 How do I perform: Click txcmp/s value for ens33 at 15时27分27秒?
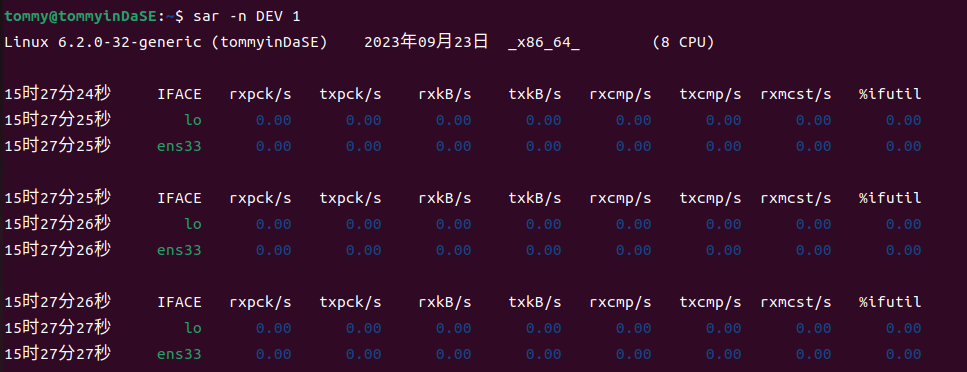point(724,353)
